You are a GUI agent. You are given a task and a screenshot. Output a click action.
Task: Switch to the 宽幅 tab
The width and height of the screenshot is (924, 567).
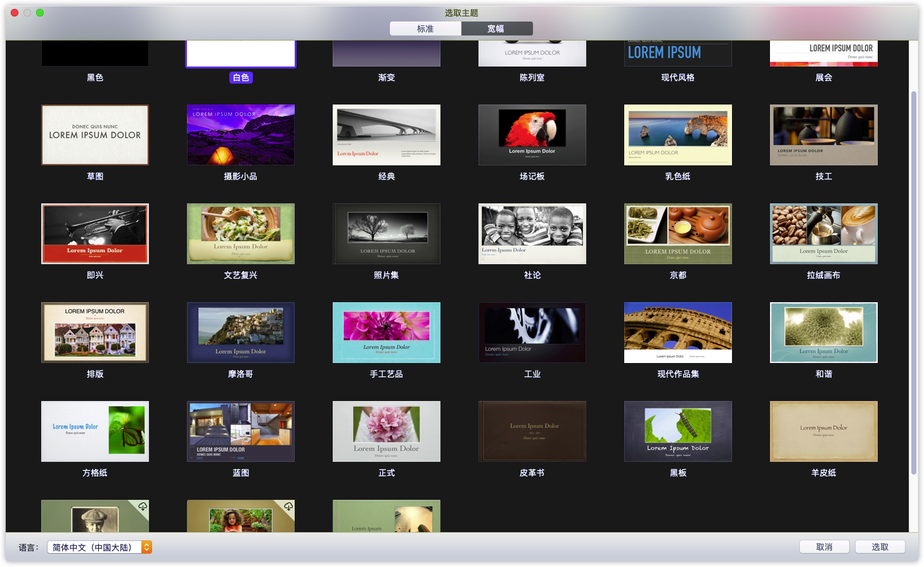(x=496, y=29)
